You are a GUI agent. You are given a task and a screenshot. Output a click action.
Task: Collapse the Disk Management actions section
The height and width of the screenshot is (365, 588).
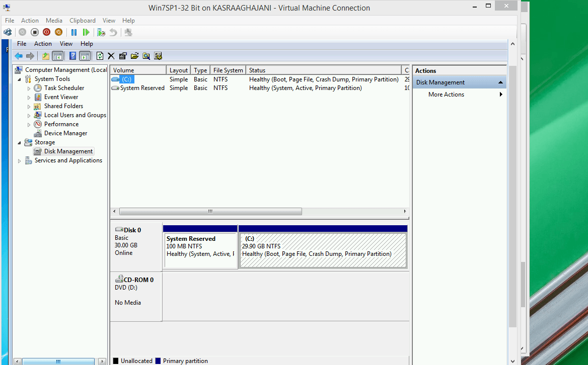(x=500, y=82)
